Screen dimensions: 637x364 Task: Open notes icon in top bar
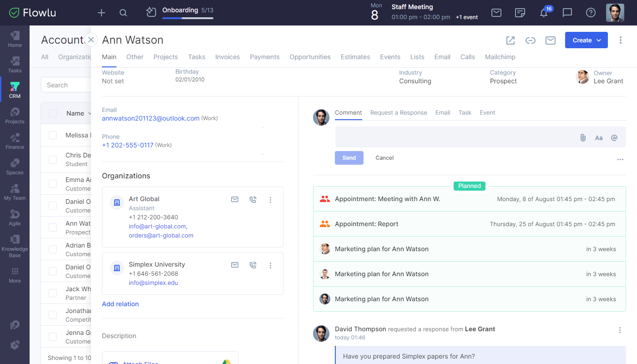[x=520, y=13]
